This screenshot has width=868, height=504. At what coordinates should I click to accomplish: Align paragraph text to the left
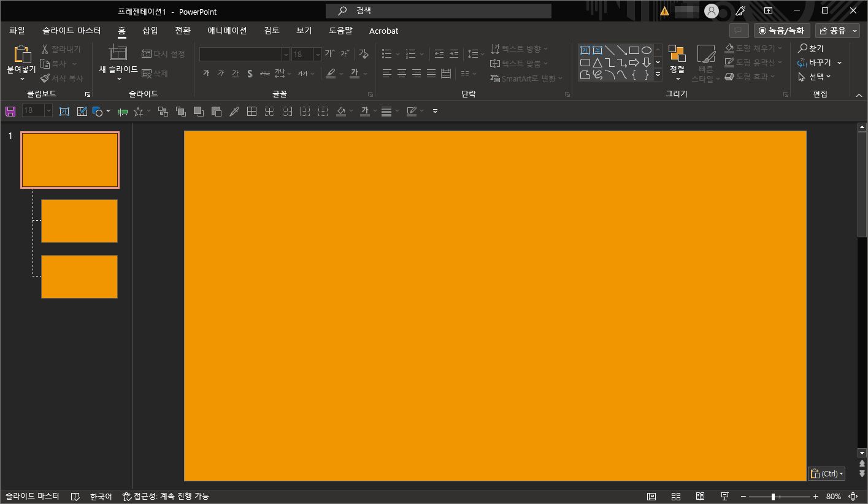387,74
